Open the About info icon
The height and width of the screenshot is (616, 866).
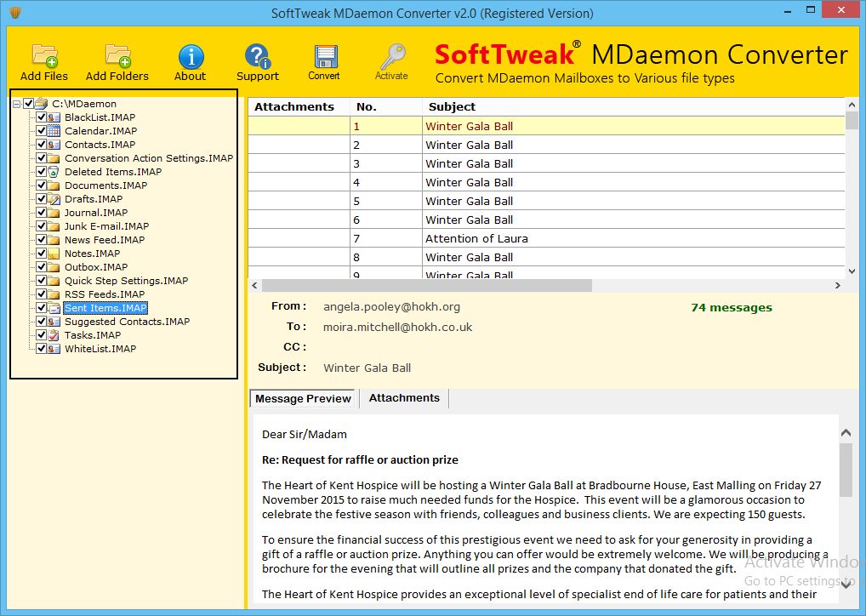[x=191, y=56]
